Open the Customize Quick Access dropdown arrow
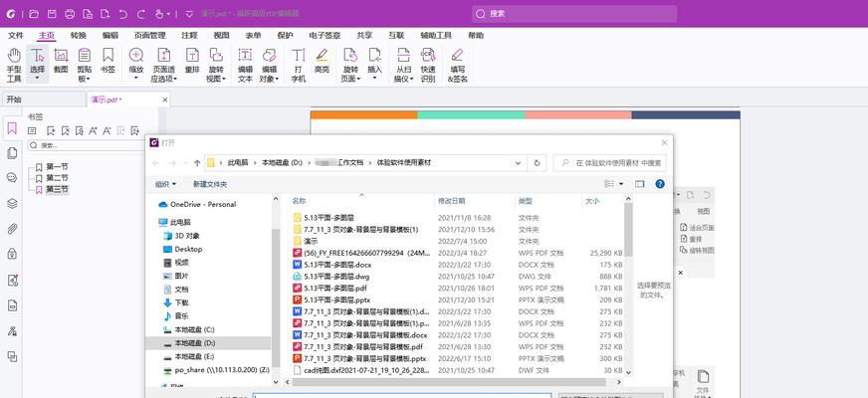Screen dimensions: 868x398 point(189,14)
